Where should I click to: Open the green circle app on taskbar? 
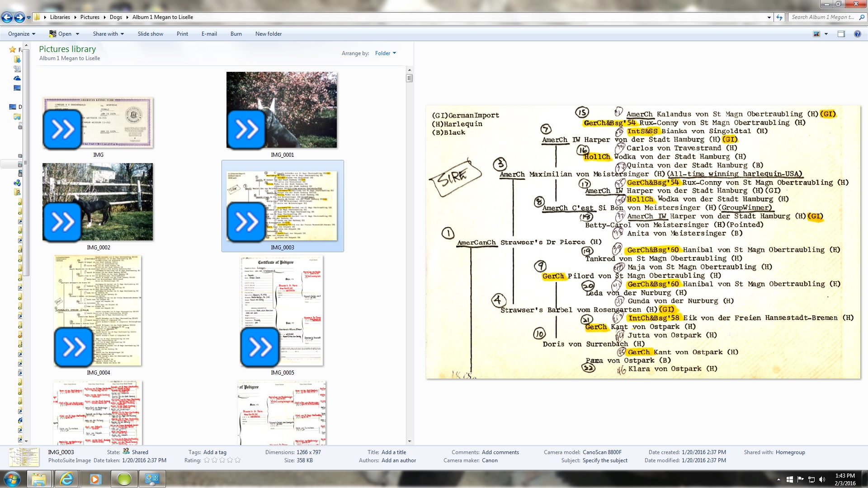coord(124,479)
